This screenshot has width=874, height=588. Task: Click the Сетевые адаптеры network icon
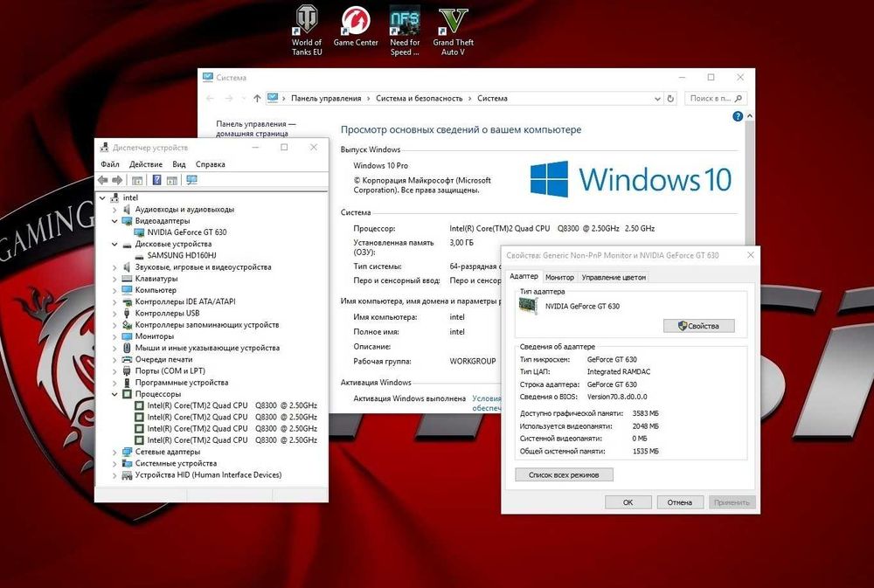(x=127, y=452)
